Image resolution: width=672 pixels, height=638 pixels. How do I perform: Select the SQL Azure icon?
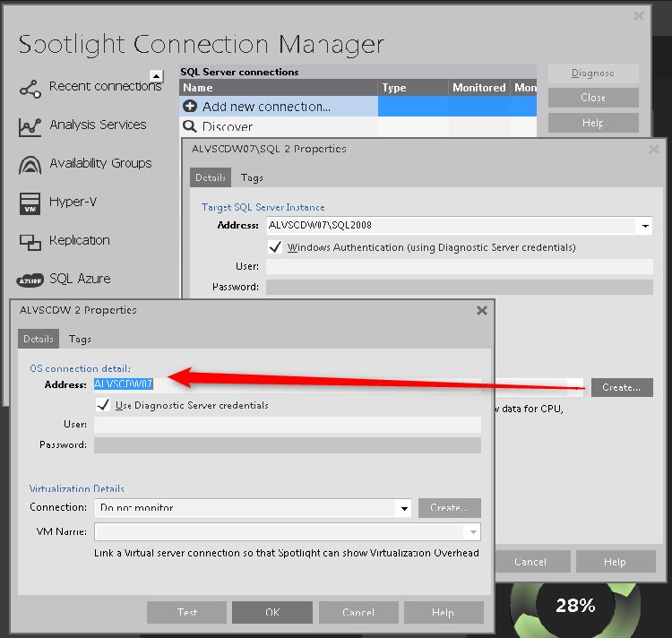30,280
